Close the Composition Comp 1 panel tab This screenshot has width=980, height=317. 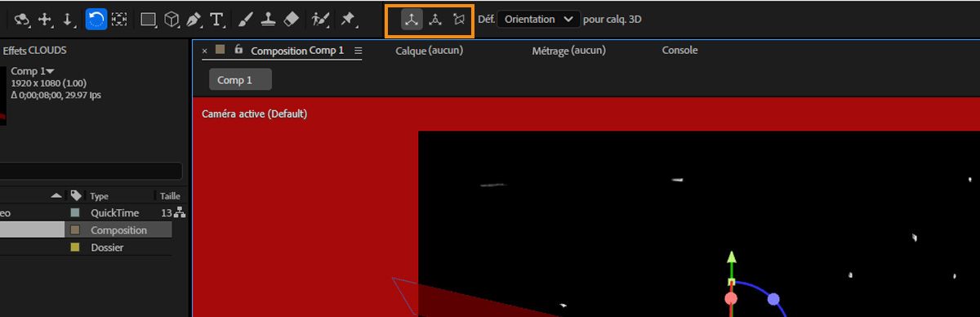point(204,51)
